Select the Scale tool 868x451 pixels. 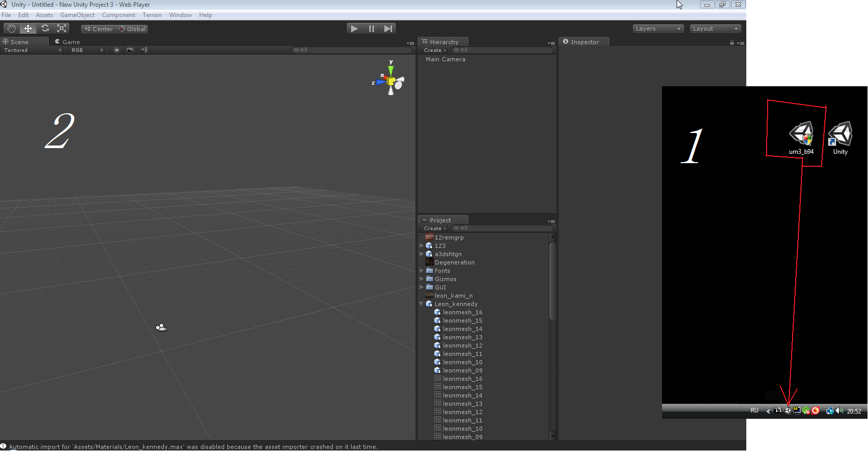[62, 29]
